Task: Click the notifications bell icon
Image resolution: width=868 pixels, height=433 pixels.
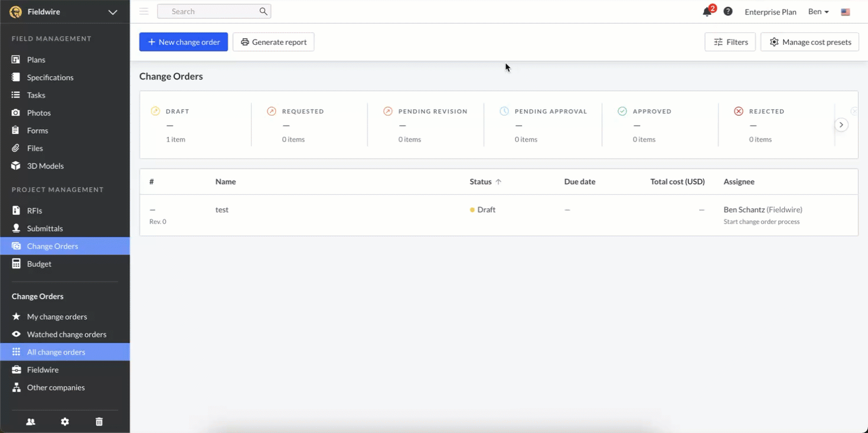Action: pos(707,12)
